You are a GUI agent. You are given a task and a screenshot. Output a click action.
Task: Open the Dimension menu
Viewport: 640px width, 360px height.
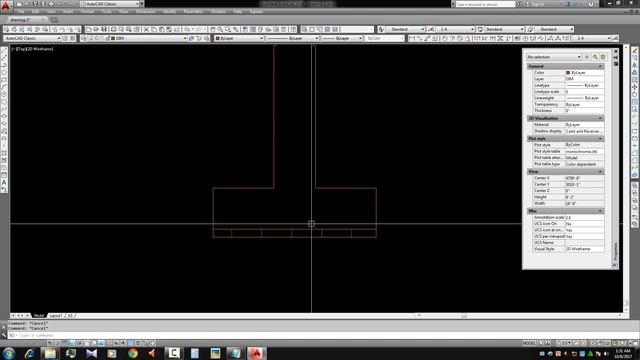(x=145, y=12)
